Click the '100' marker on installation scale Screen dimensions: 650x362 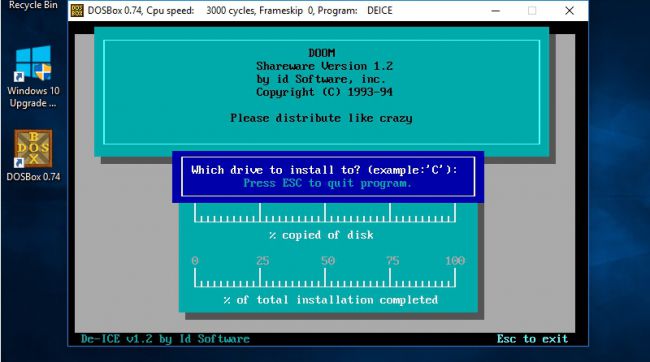pos(455,261)
